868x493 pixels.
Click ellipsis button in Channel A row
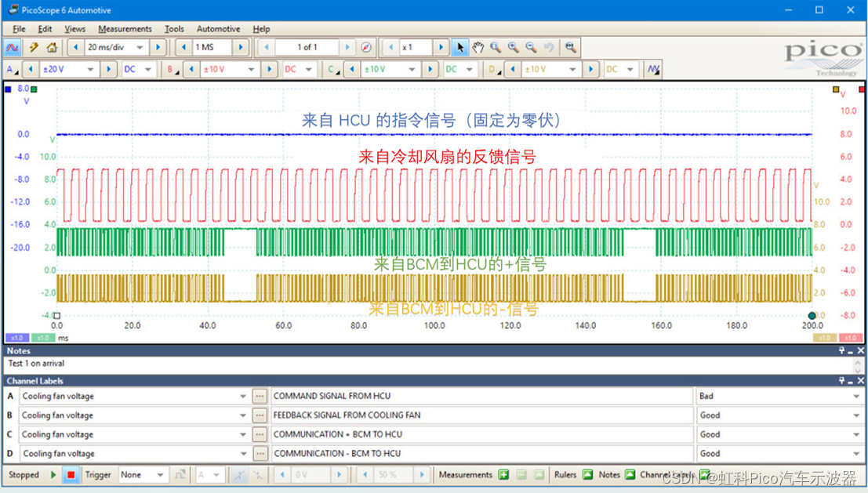[260, 396]
